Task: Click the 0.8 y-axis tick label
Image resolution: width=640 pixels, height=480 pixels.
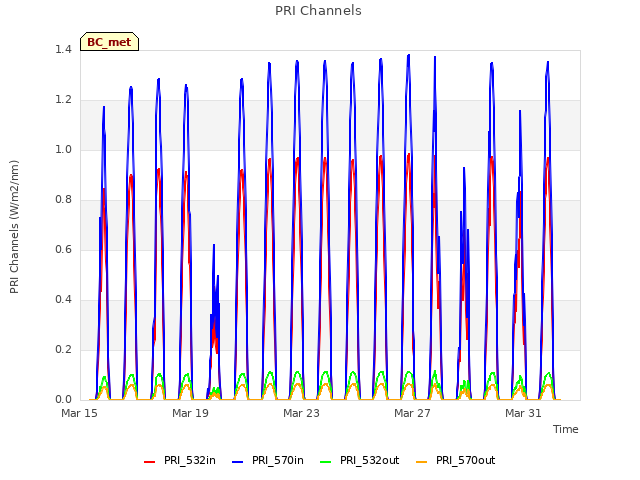Action: tap(63, 200)
